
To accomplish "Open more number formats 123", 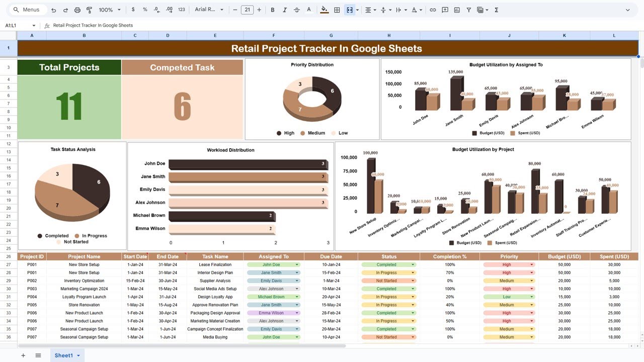I will pyautogui.click(x=182, y=10).
